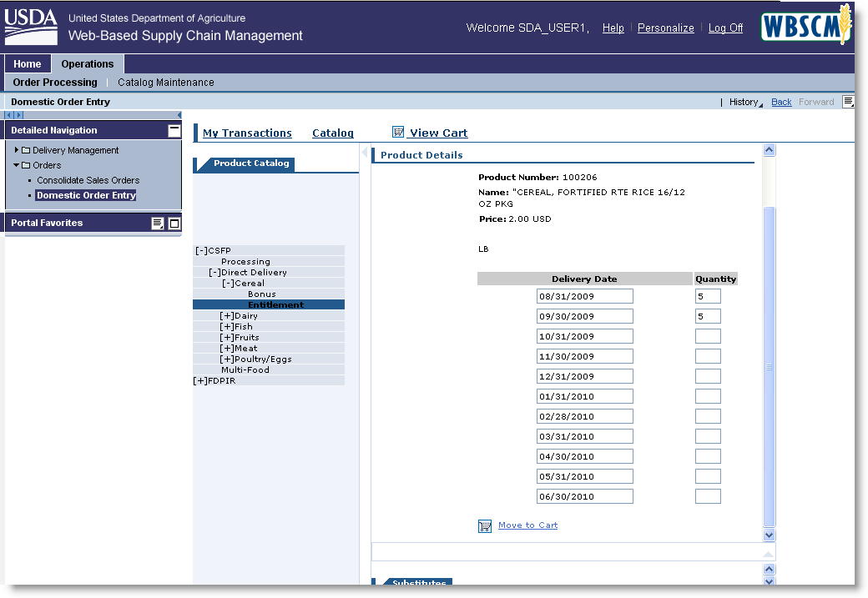
Task: Click the Portal Favorites maximize square icon
Action: 174,223
